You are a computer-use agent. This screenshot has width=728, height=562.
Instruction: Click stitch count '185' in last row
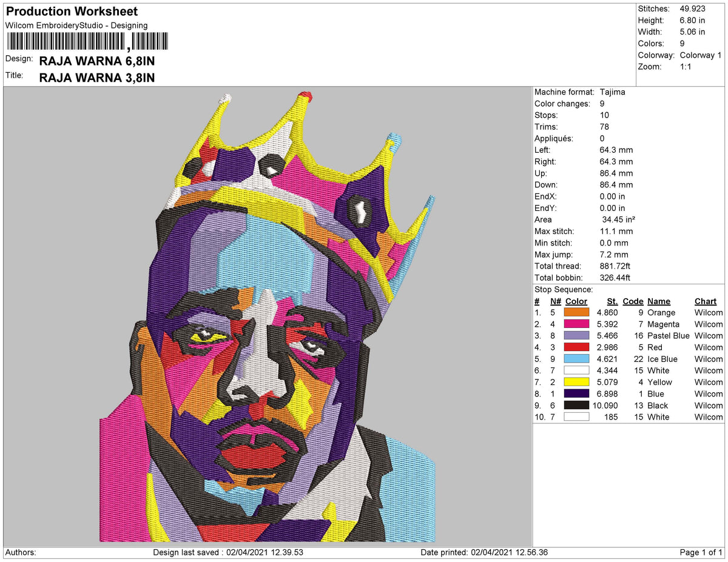(x=610, y=417)
